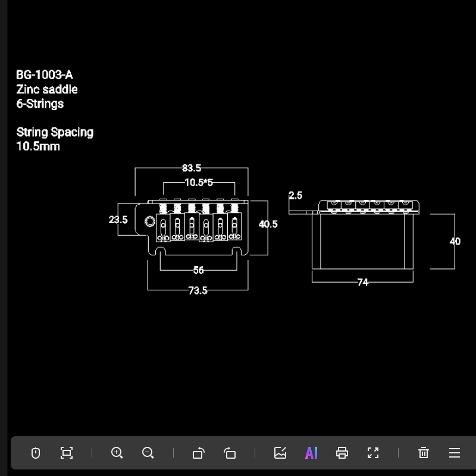Click the 74 block width dimension

click(363, 282)
